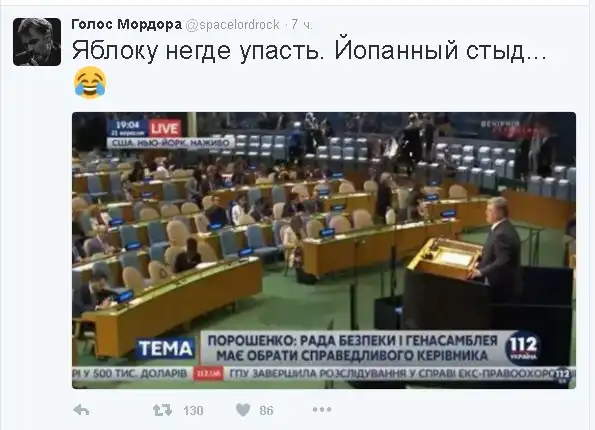Open the 7 ч. timestamp link
This screenshot has height=430, width=595.
(302, 25)
